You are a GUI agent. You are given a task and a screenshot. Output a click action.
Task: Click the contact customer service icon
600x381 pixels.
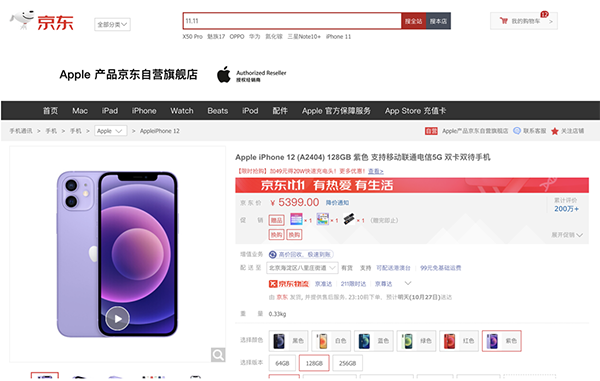tap(517, 131)
